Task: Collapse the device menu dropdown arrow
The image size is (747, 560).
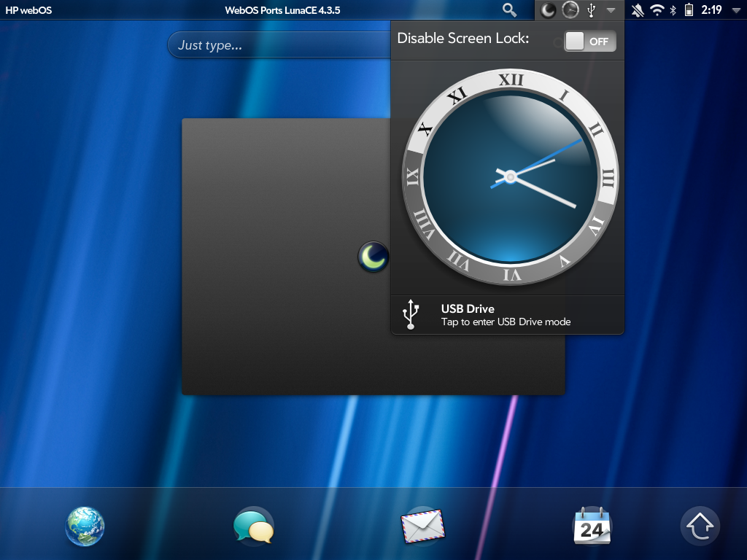Action: 611,10
